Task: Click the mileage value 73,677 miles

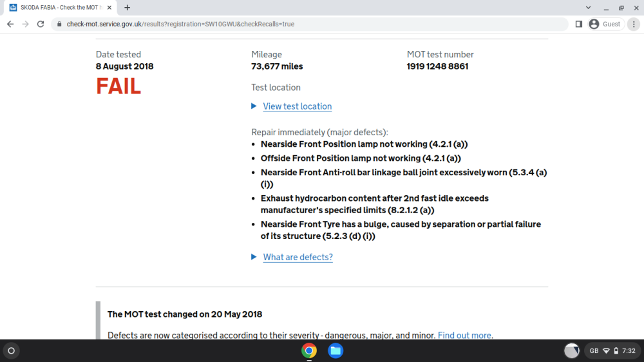Action: tap(277, 66)
